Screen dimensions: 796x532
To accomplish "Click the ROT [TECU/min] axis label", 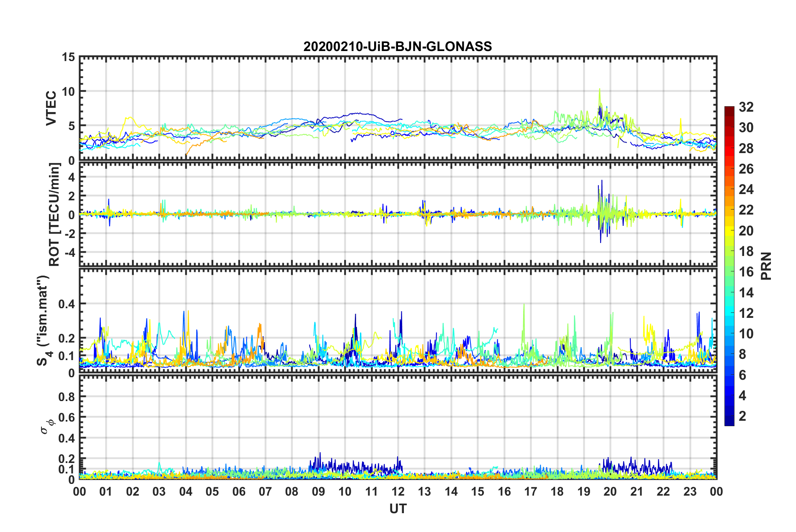I will (x=54, y=215).
